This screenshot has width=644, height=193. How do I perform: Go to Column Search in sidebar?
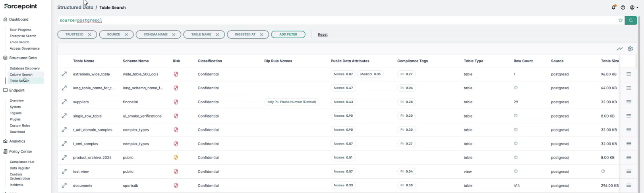[x=21, y=75]
